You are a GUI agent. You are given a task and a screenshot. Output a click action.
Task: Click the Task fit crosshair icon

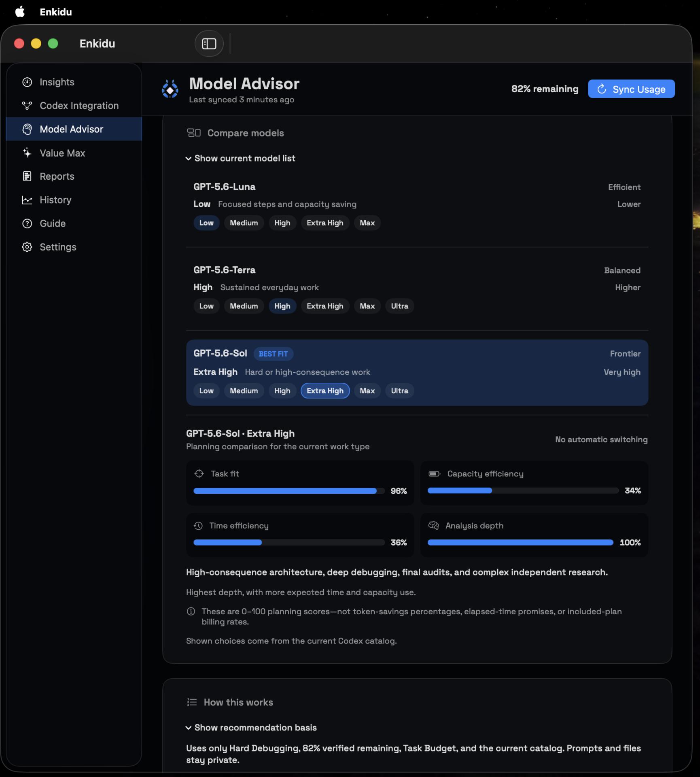[199, 473]
